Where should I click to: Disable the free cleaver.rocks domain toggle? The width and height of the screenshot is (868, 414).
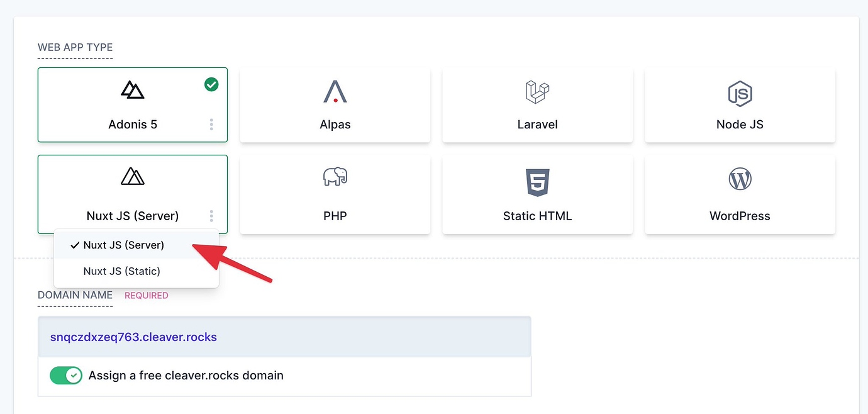click(65, 375)
